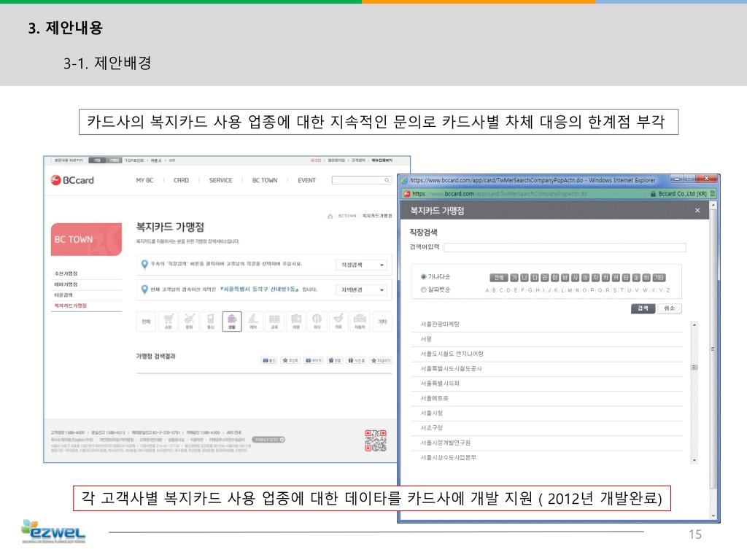Select 서초구청 in workplace list
Screen dimensions: 747x560
click(x=431, y=427)
